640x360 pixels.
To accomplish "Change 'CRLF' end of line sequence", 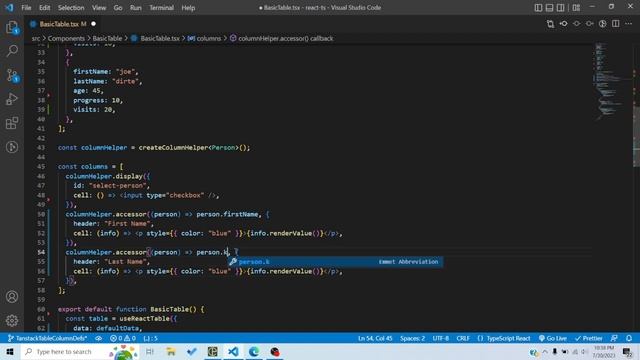I will pyautogui.click(x=463, y=338).
